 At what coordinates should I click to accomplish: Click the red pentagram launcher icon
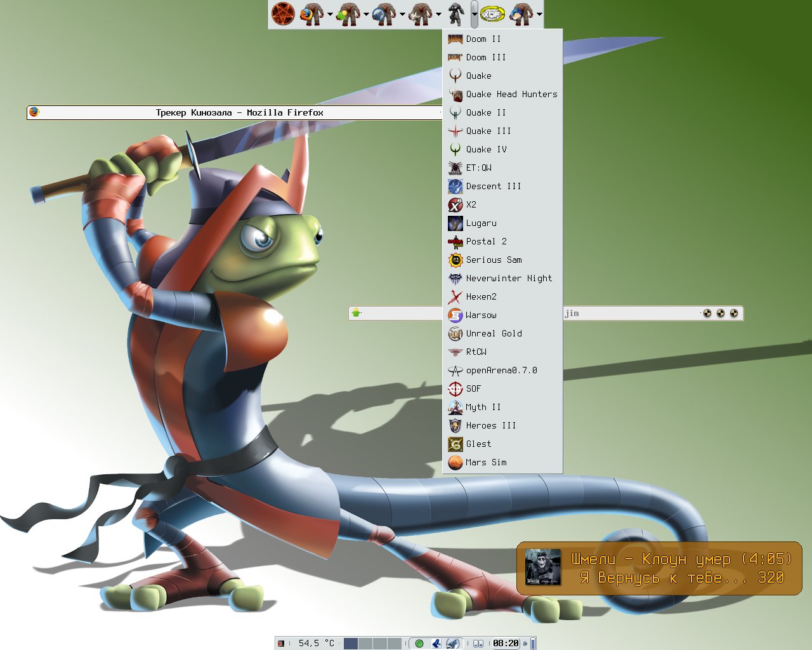pyautogui.click(x=283, y=13)
